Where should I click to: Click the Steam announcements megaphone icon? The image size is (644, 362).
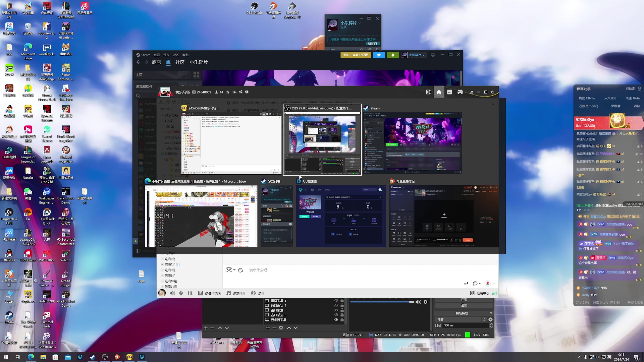click(379, 55)
